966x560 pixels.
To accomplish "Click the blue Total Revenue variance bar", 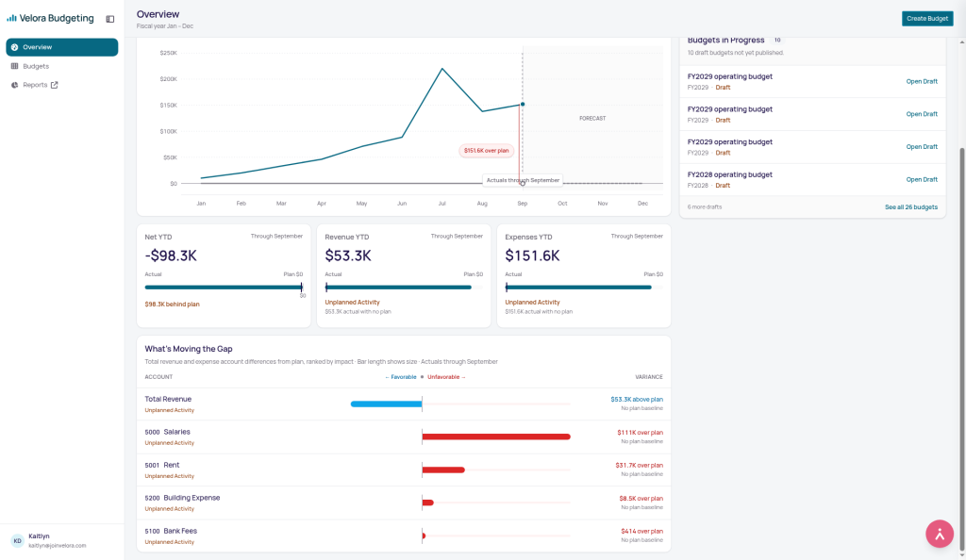I will pyautogui.click(x=386, y=404).
